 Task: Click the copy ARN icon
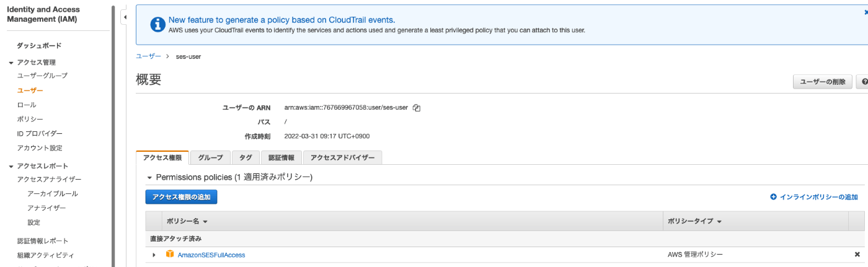point(417,108)
